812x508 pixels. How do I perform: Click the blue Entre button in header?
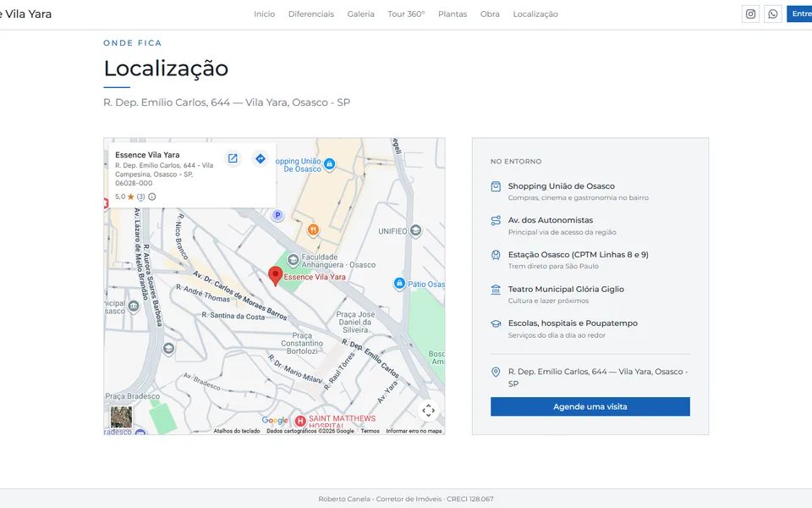point(799,14)
